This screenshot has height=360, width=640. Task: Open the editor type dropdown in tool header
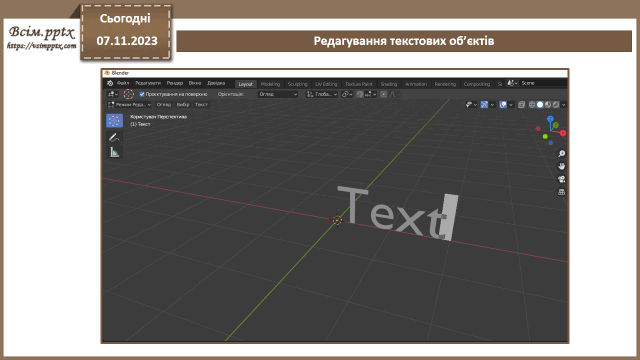[113, 94]
